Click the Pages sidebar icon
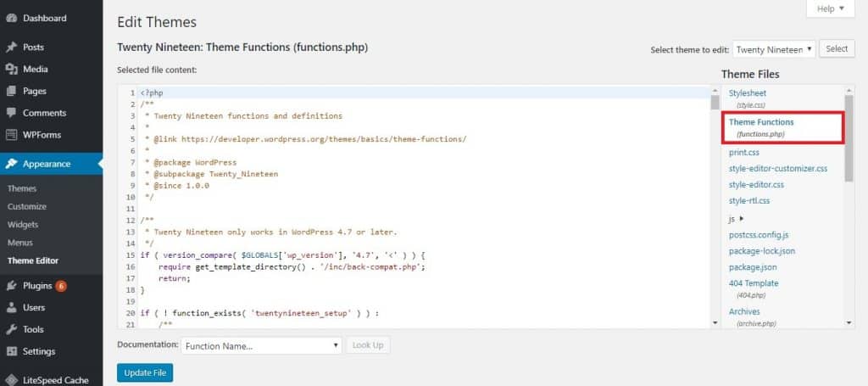 click(x=11, y=92)
